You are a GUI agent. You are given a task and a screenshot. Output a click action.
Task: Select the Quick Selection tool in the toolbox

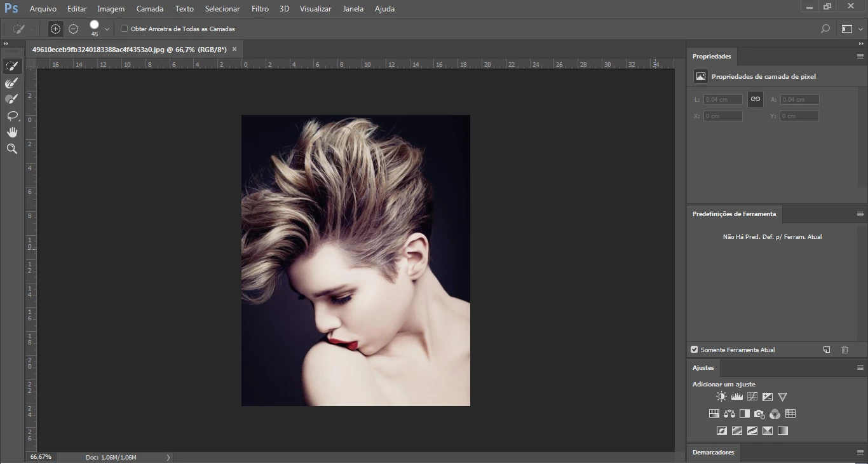pyautogui.click(x=11, y=66)
